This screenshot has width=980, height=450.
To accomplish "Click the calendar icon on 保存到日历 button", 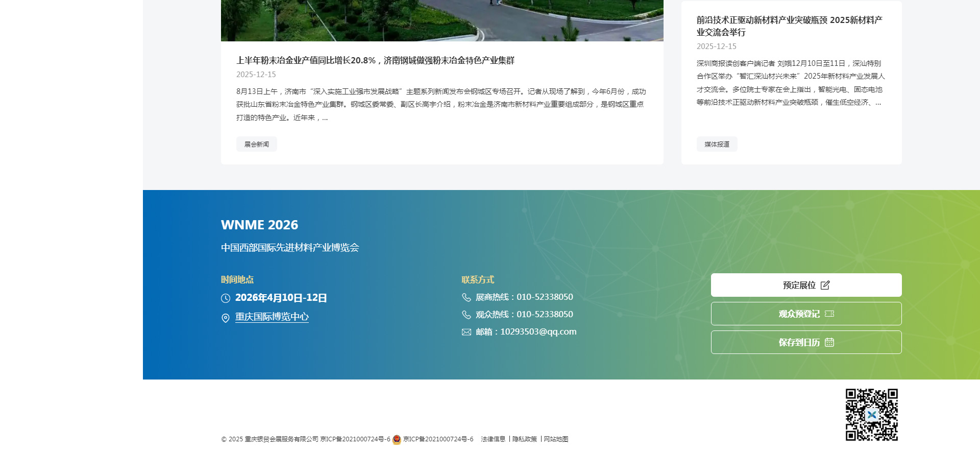I will 829,342.
